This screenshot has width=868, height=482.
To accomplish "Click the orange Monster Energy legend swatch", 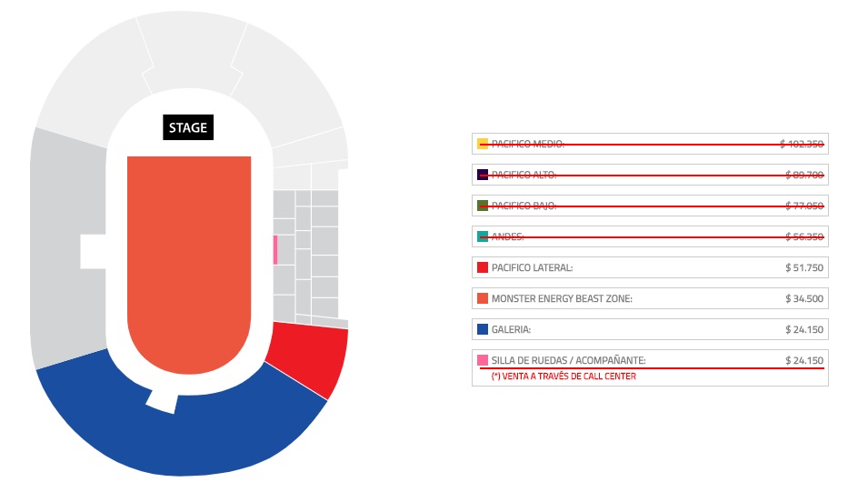I will [483, 298].
